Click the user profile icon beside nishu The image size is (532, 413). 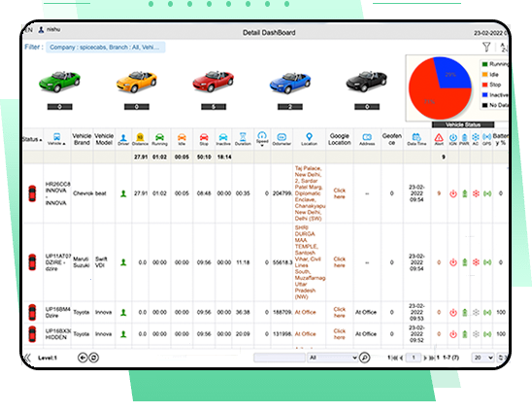(41, 30)
